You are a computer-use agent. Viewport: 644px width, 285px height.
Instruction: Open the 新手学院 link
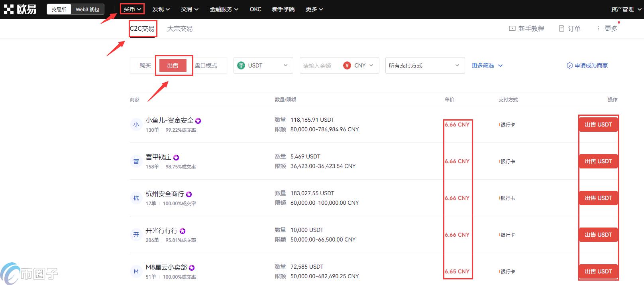[x=283, y=9]
